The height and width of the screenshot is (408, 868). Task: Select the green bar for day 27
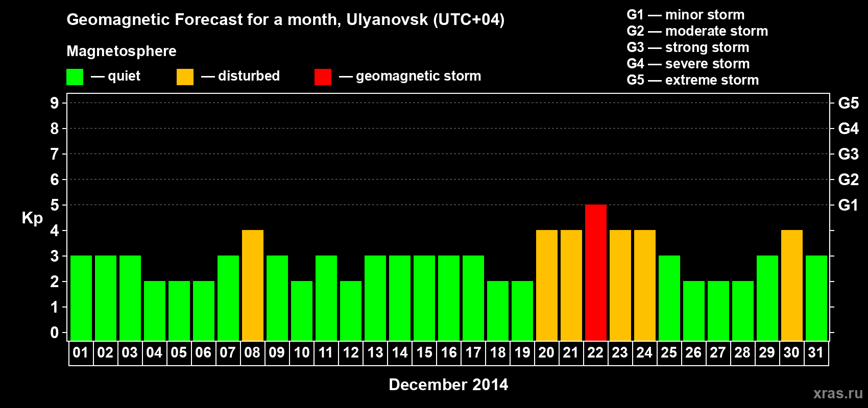[718, 311]
